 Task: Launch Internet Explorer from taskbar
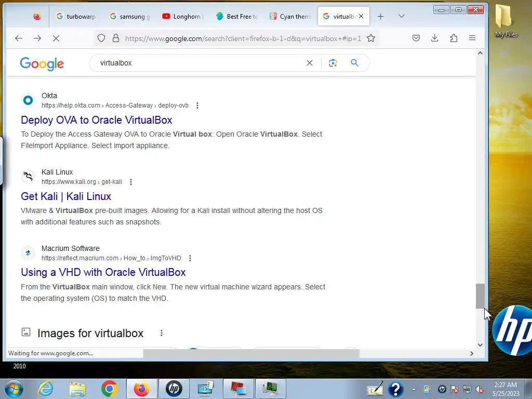[x=45, y=389]
